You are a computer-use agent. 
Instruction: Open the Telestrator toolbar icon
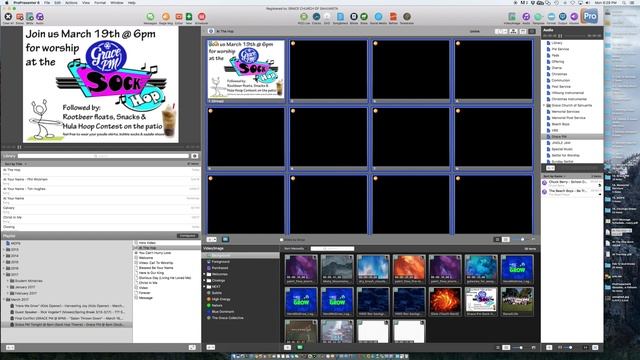pyautogui.click(x=407, y=17)
